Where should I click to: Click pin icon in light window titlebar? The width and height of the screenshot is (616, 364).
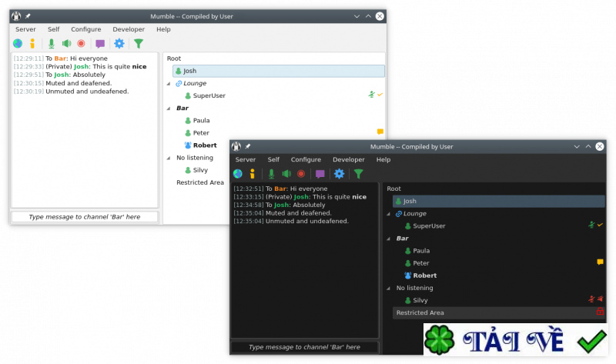(x=28, y=16)
